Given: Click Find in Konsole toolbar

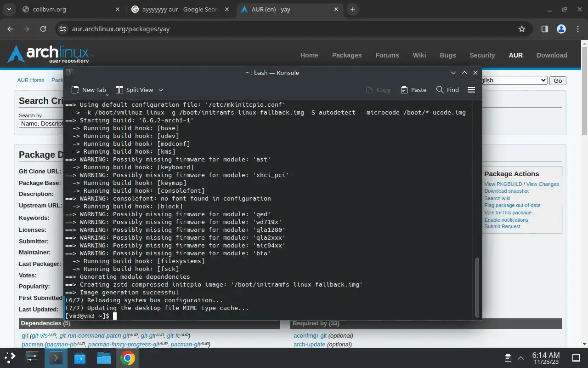Looking at the screenshot, I should click(x=447, y=90).
